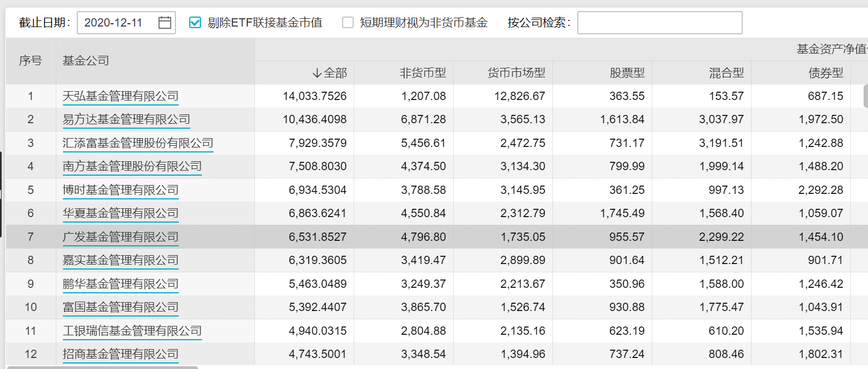Uncheck 剔除ETF联接基金市值 checkbox
This screenshot has width=868, height=369.
[x=195, y=23]
